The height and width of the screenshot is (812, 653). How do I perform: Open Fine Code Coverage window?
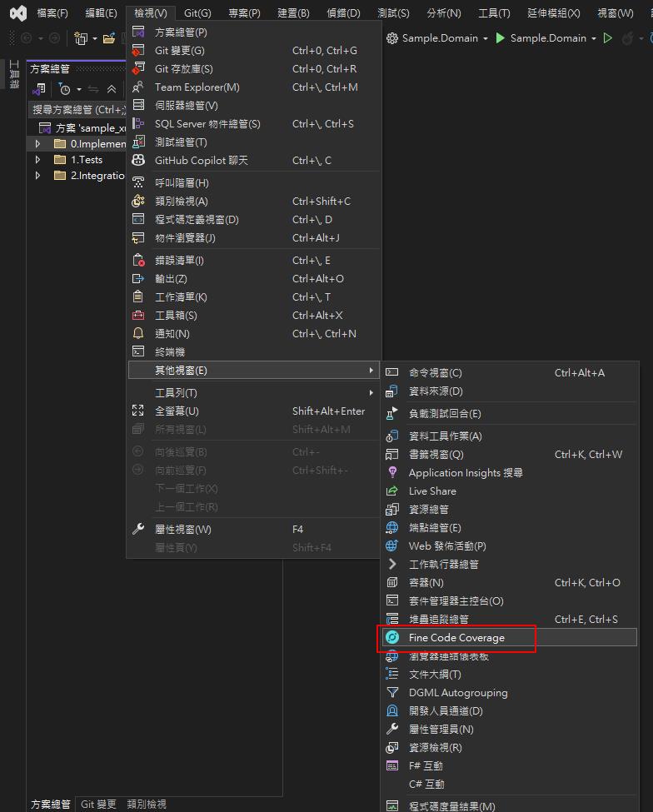(456, 638)
